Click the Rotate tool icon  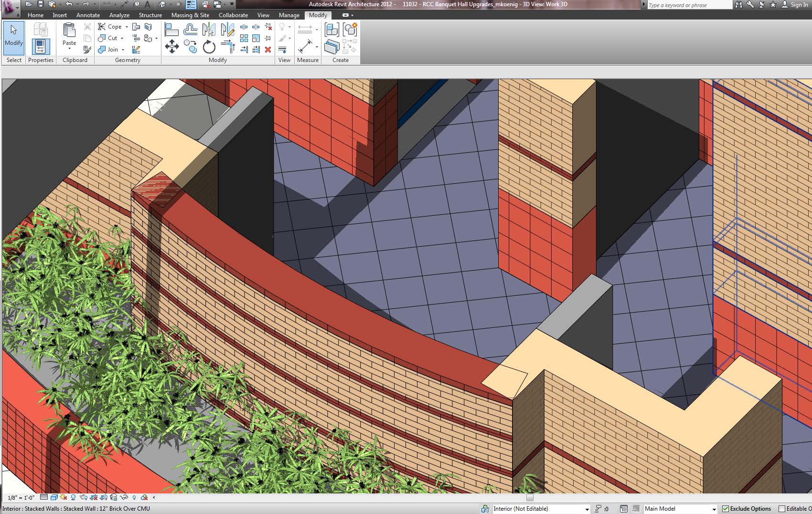click(209, 47)
